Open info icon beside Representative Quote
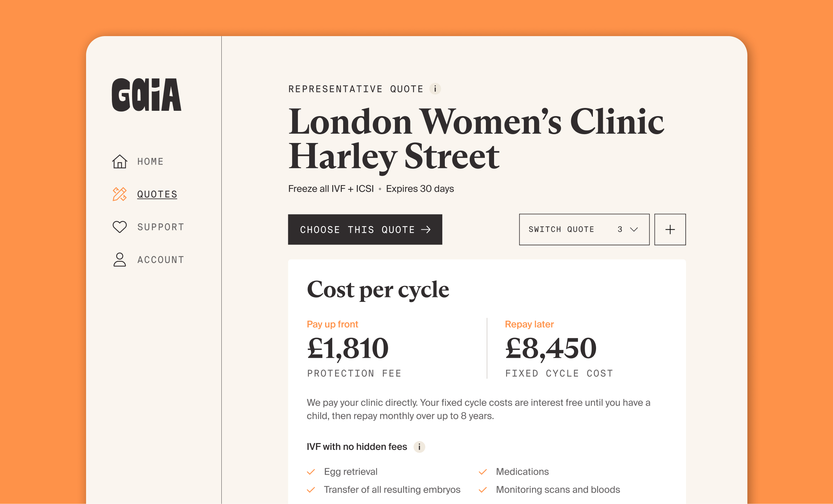833x504 pixels. 435,89
